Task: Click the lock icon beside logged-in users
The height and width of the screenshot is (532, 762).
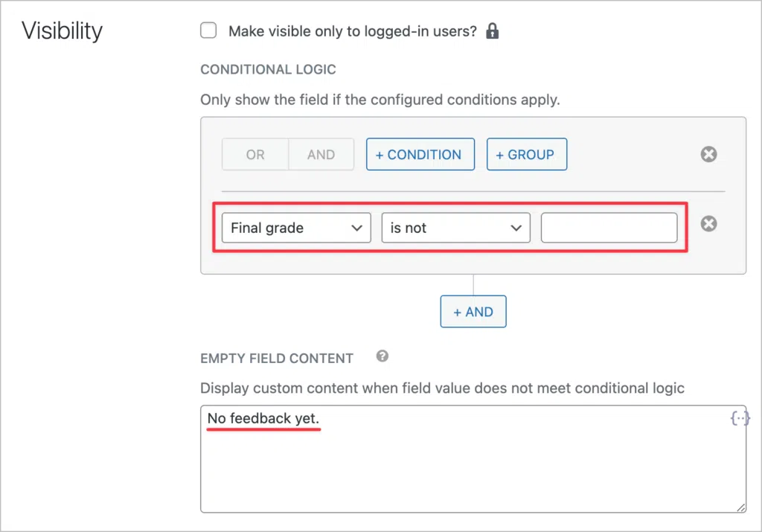Action: (x=492, y=31)
